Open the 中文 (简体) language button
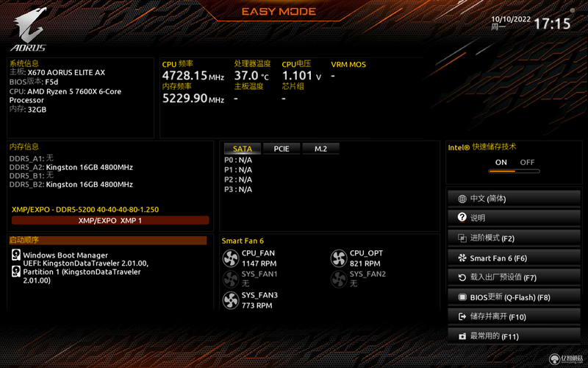Image resolution: width=588 pixels, height=368 pixels. coord(514,199)
